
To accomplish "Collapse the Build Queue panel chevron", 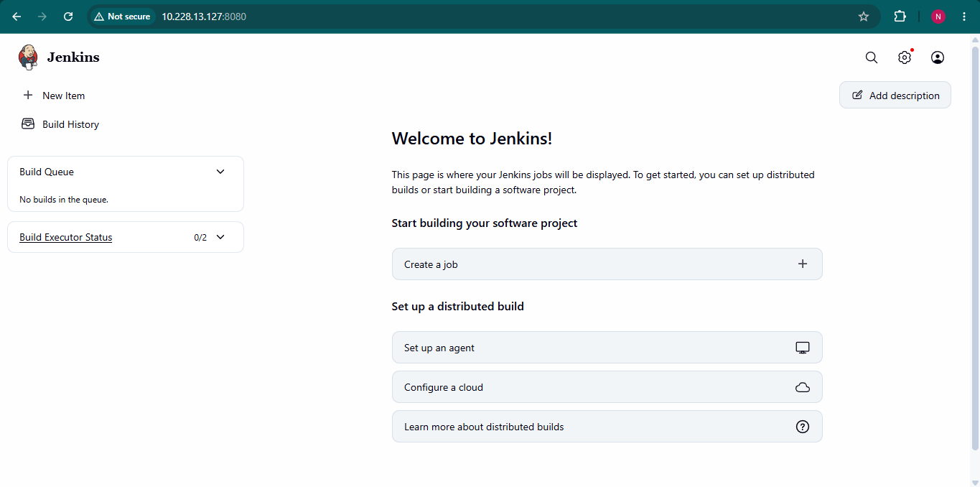I will pos(220,172).
